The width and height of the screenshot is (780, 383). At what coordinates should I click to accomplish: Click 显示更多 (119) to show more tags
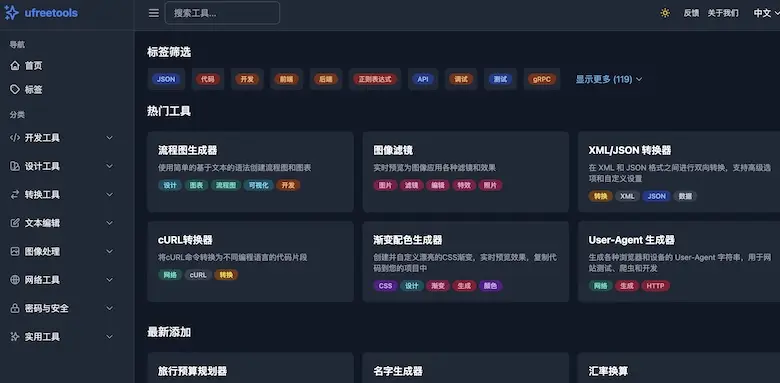point(609,79)
